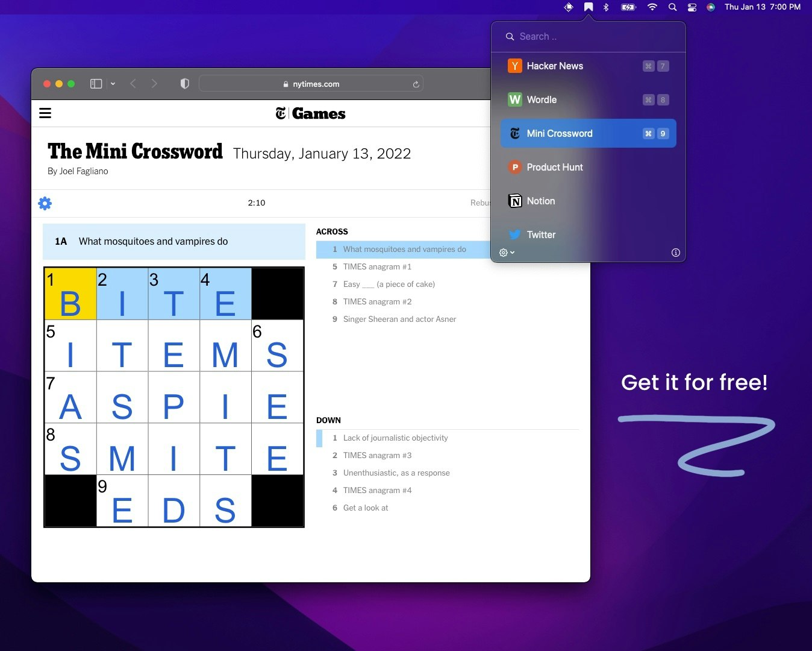Select clue 2 Down TIMES anagram #3

point(447,455)
